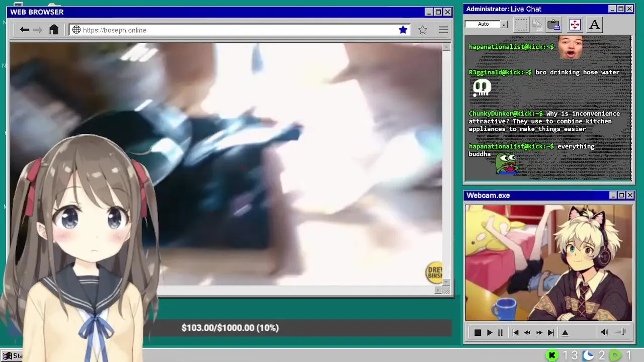Click the Start button on taskbar
Viewport: 644px width, 362px height.
pos(13,356)
